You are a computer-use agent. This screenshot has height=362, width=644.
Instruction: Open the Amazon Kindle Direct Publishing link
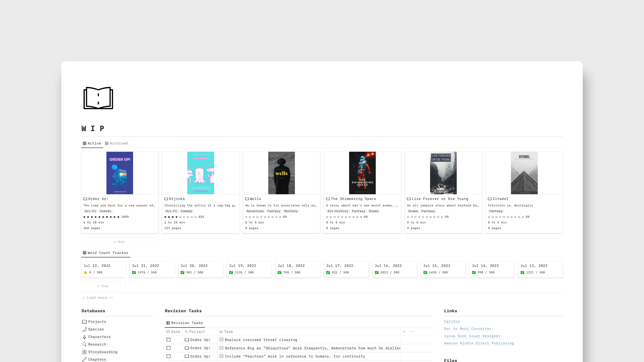(479, 343)
